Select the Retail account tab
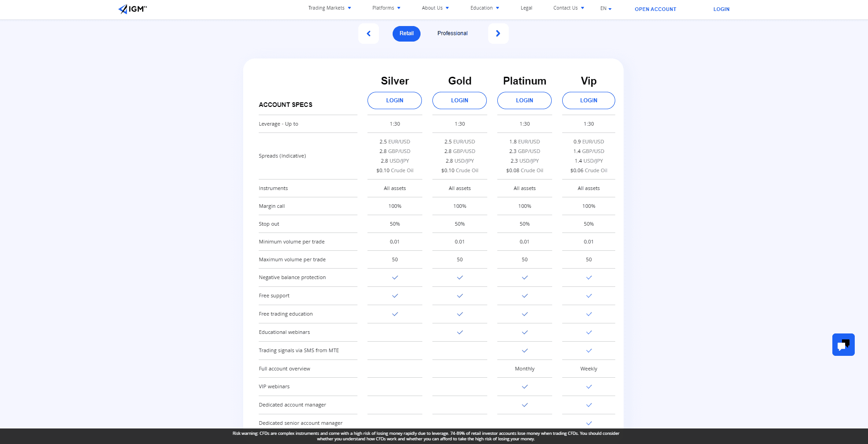The width and height of the screenshot is (868, 444). click(406, 33)
